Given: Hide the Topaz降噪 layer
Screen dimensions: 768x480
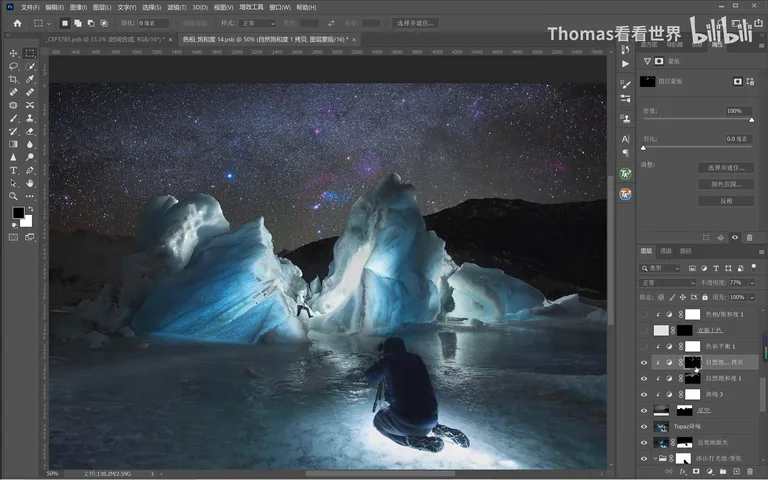Looking at the screenshot, I should tap(644, 427).
